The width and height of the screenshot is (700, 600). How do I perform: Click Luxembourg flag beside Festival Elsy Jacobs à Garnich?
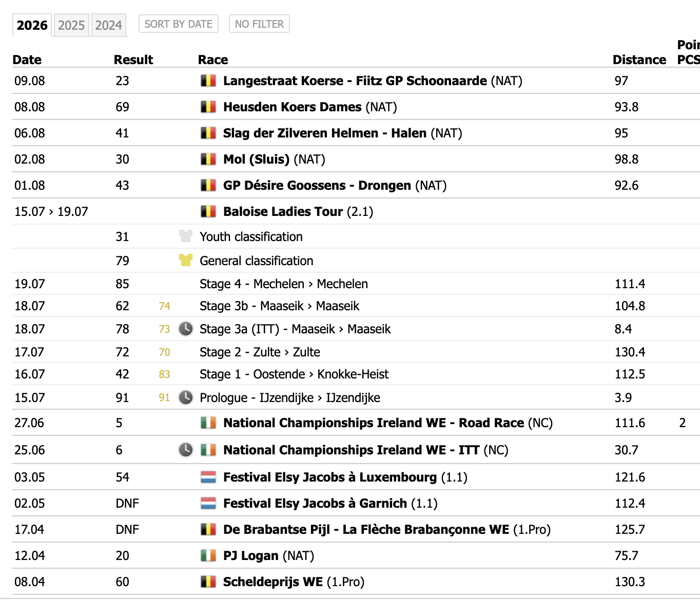coord(208,504)
